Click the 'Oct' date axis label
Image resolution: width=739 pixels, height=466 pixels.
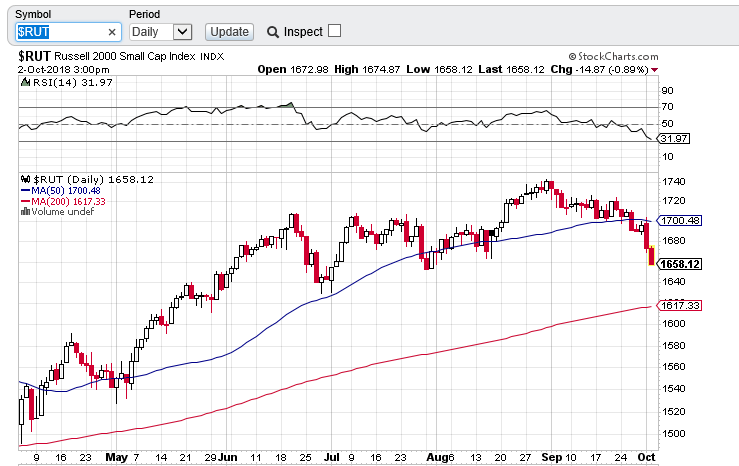coord(646,457)
